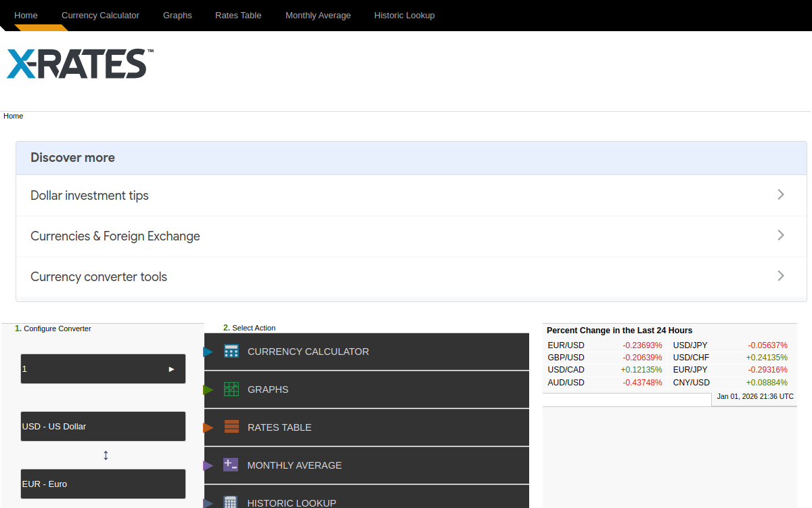812x508 pixels.
Task: Click the Percent Change in the Last 24 Hours heading
Action: tap(619, 331)
